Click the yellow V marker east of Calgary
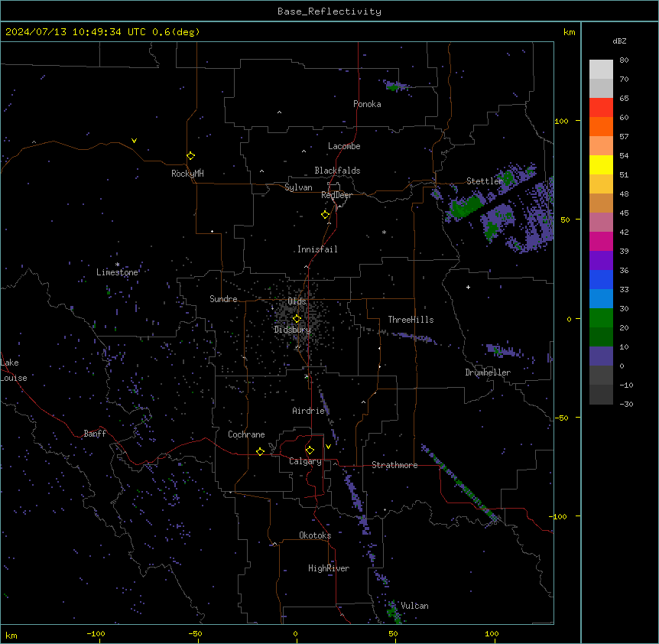This screenshot has width=659, height=644. (328, 447)
